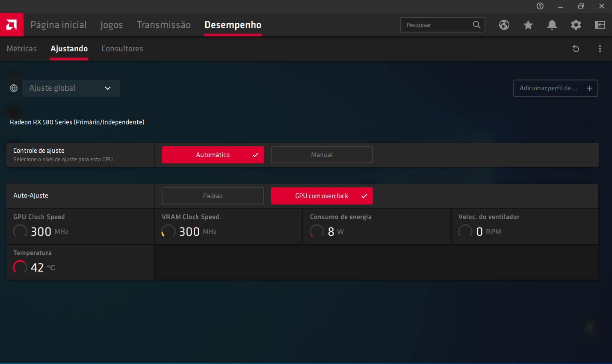Click the GPU Clock Speed gauge

click(20, 231)
